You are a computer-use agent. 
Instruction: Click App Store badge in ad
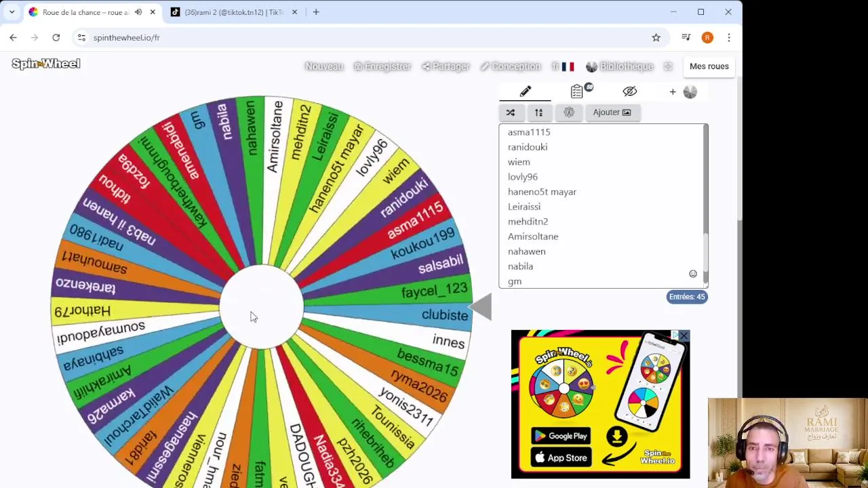(x=561, y=458)
